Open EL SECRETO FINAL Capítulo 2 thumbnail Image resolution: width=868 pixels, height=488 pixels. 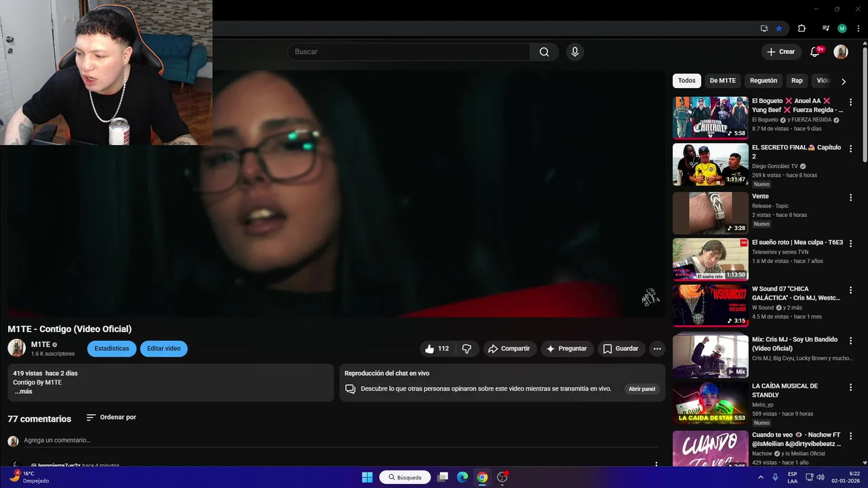(x=711, y=164)
